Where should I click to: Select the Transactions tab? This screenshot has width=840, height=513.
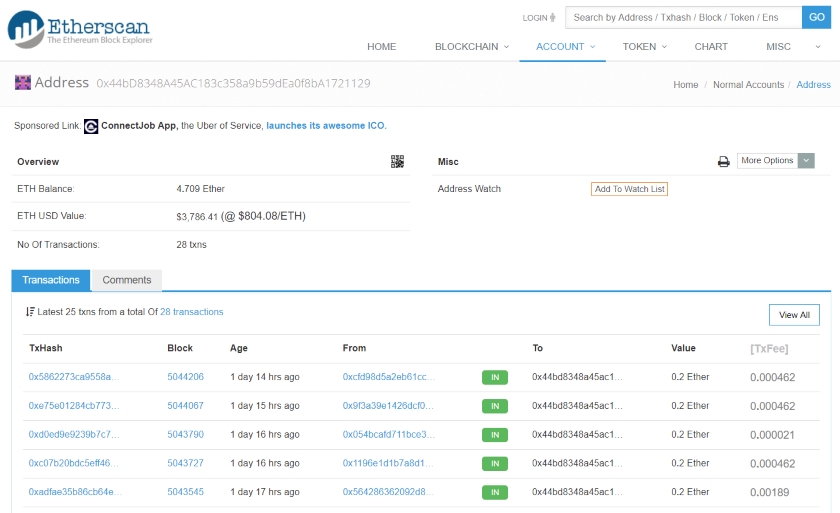[x=51, y=280]
